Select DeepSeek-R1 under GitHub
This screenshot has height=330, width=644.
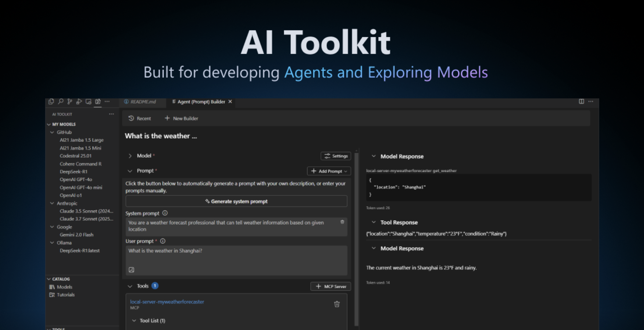74,172
